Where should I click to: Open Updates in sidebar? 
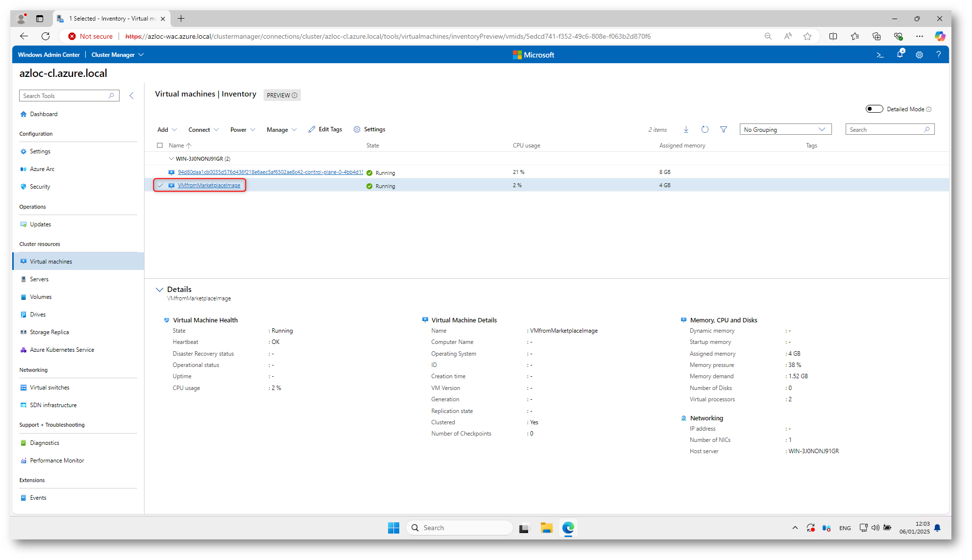41,224
